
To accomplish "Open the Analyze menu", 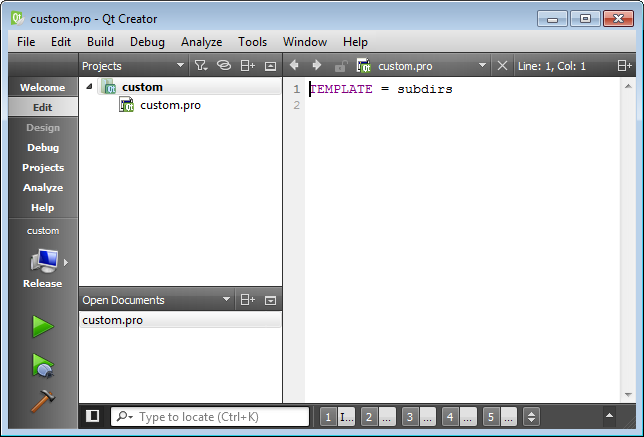I will pos(201,42).
